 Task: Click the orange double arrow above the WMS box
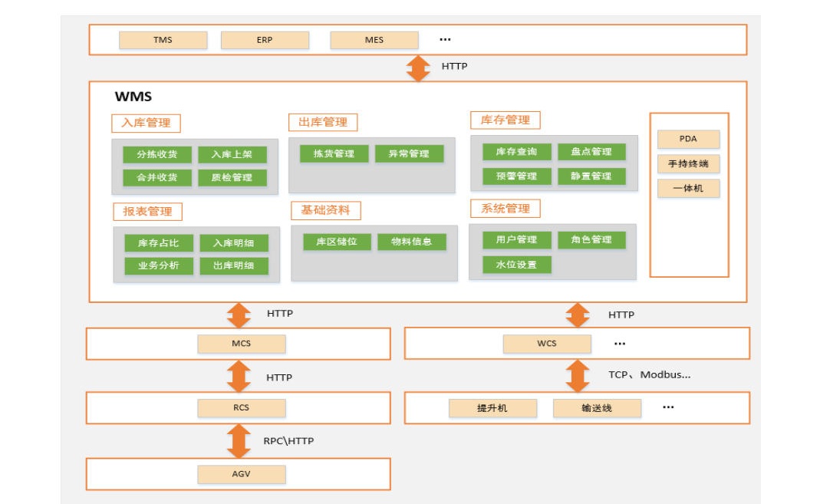click(418, 68)
